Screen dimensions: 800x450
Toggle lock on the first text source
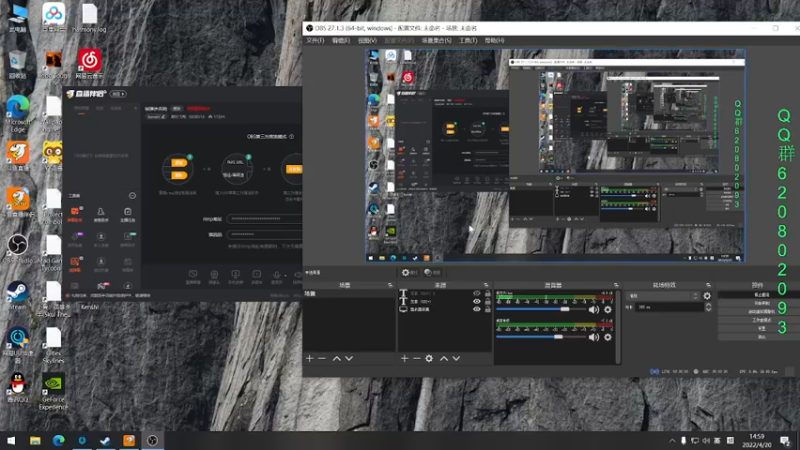click(x=487, y=294)
